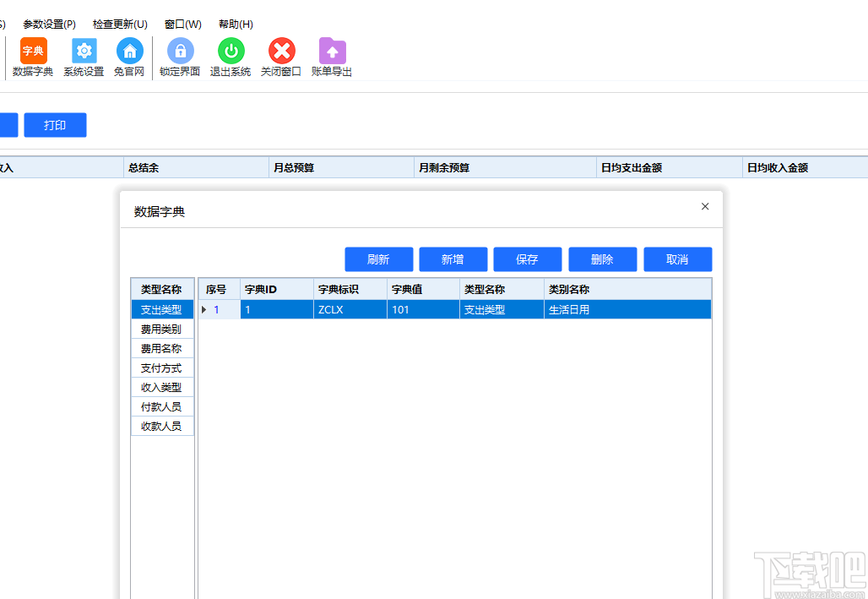Select 支出类型 in type list
Viewport: 868px width, 599px height.
[162, 310]
